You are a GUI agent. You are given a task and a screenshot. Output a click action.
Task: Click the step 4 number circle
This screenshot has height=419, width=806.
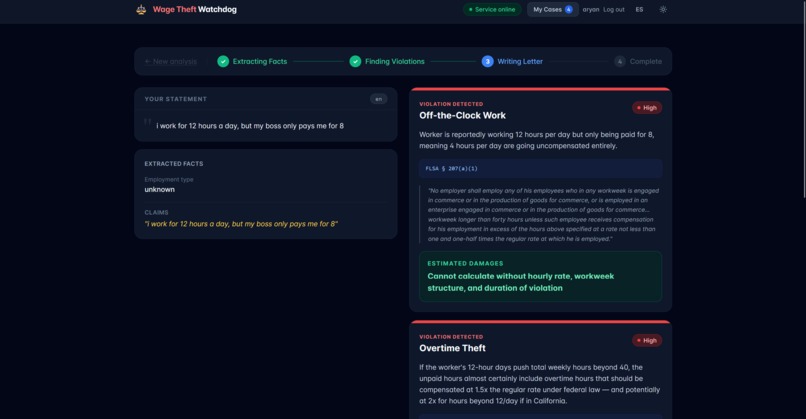620,61
